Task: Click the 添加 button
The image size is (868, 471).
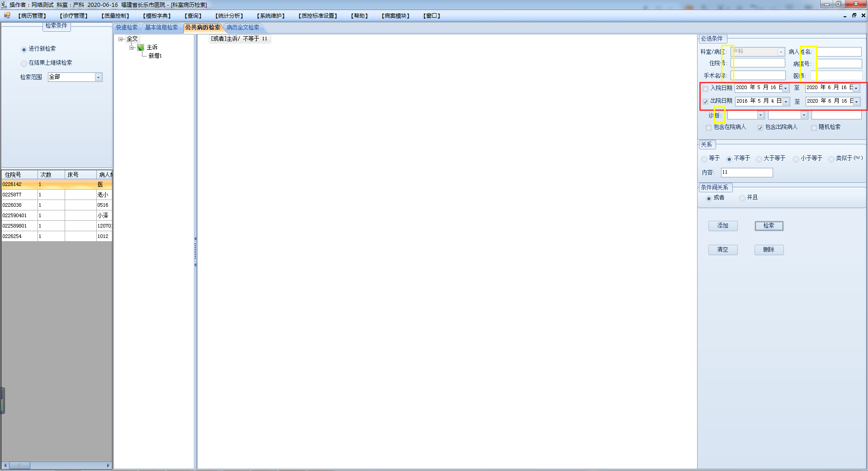Action: (723, 226)
